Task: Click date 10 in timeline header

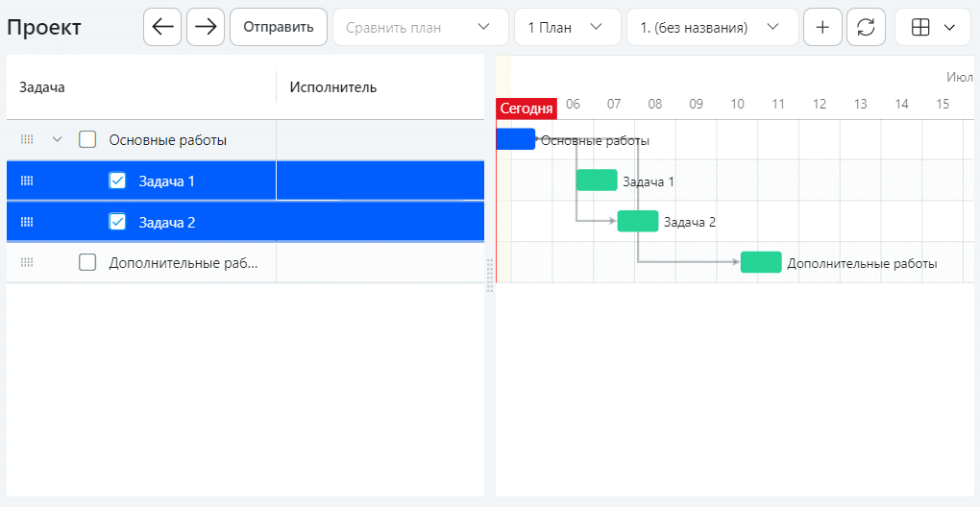Action: (738, 105)
